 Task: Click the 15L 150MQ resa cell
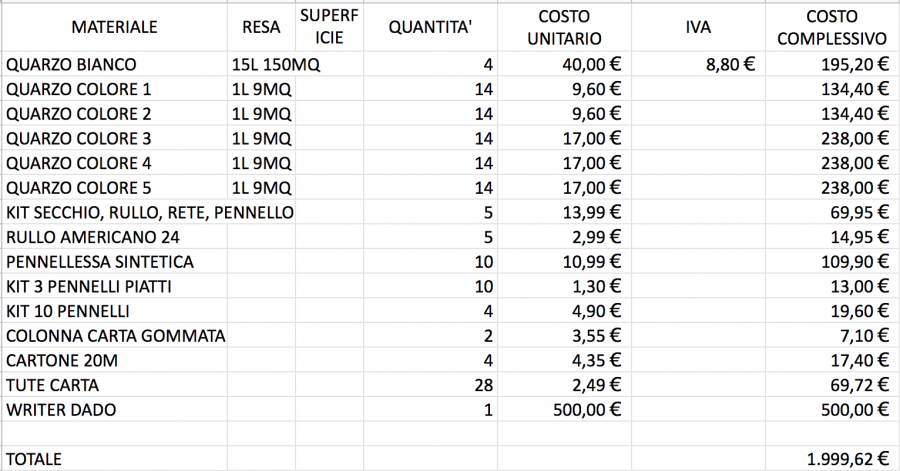pyautogui.click(x=261, y=64)
